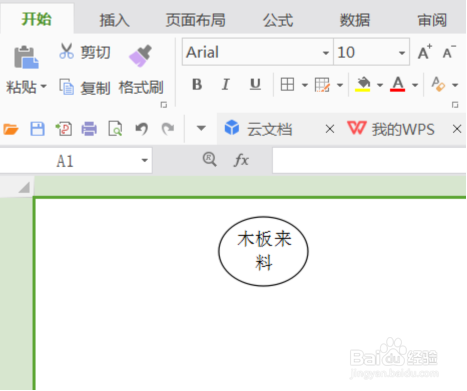Toggle italic formatting
The height and width of the screenshot is (391, 467).
(226, 84)
